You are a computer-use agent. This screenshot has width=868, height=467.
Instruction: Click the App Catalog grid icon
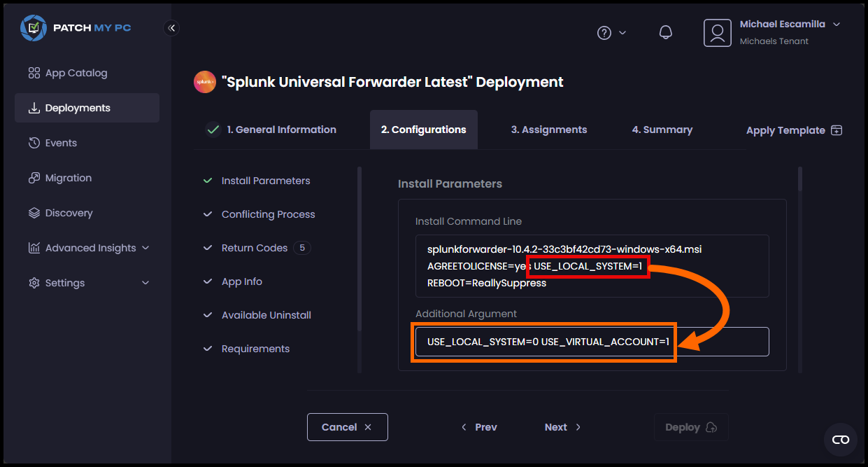tap(34, 73)
